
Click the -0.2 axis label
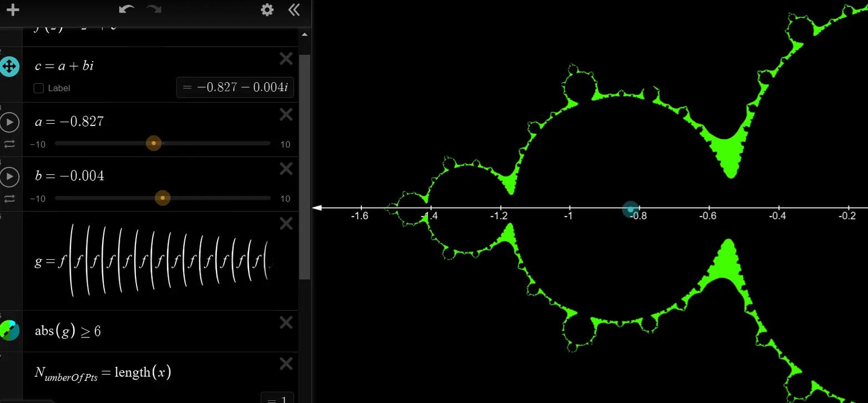847,216
